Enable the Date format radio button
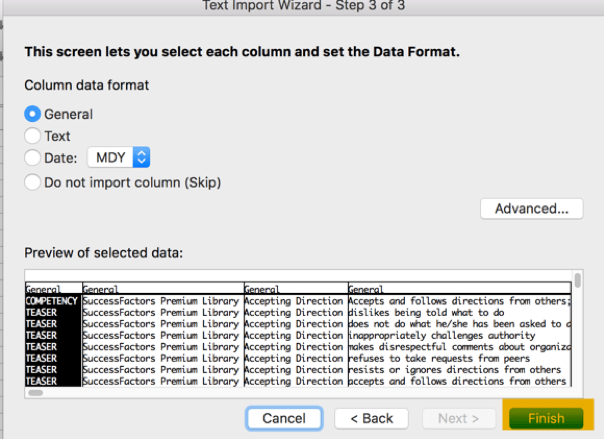This screenshot has height=439, width=604. 33,157
